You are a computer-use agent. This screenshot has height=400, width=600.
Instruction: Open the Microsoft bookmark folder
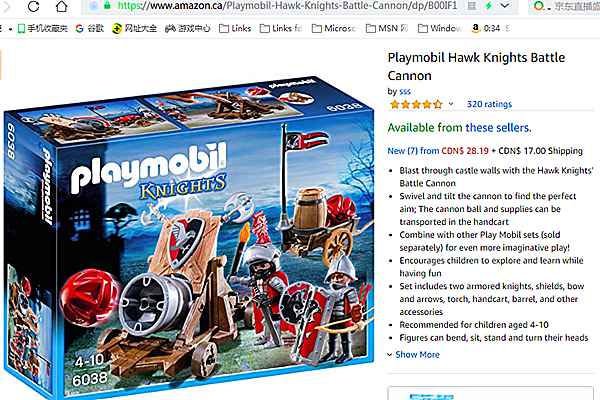coord(334,28)
